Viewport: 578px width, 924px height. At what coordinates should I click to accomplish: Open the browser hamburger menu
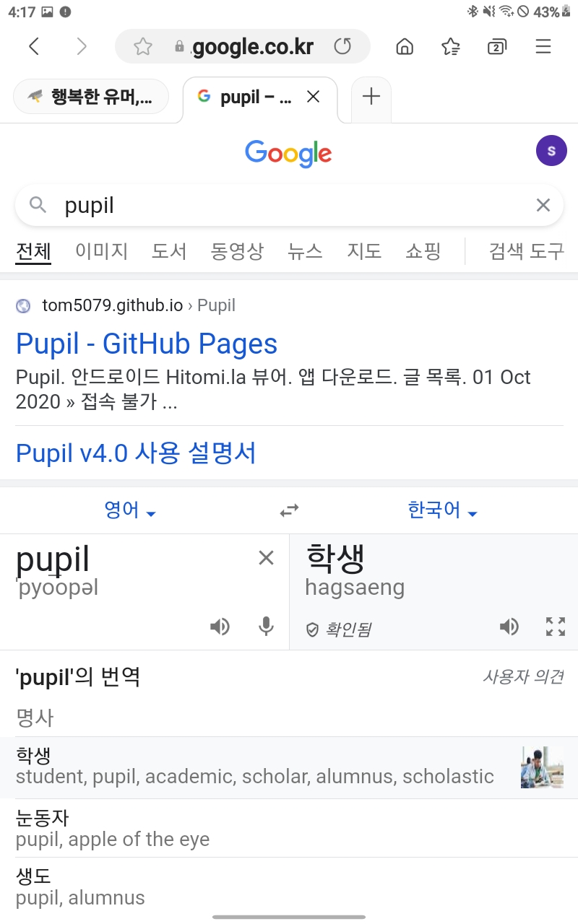543,47
